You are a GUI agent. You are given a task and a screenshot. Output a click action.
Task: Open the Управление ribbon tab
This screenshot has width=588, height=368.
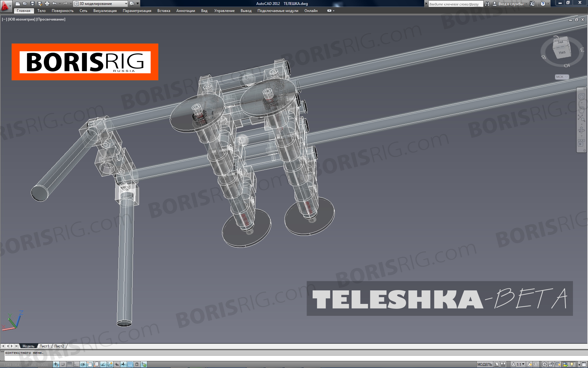pos(224,11)
